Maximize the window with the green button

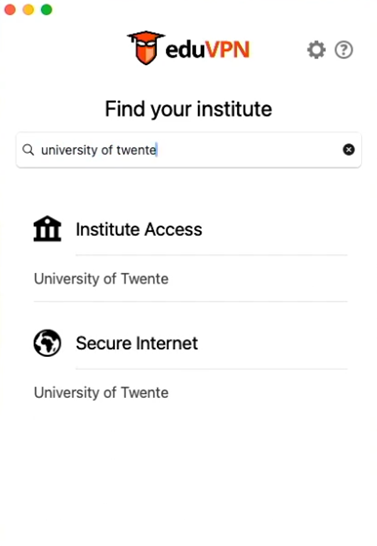[47, 9]
